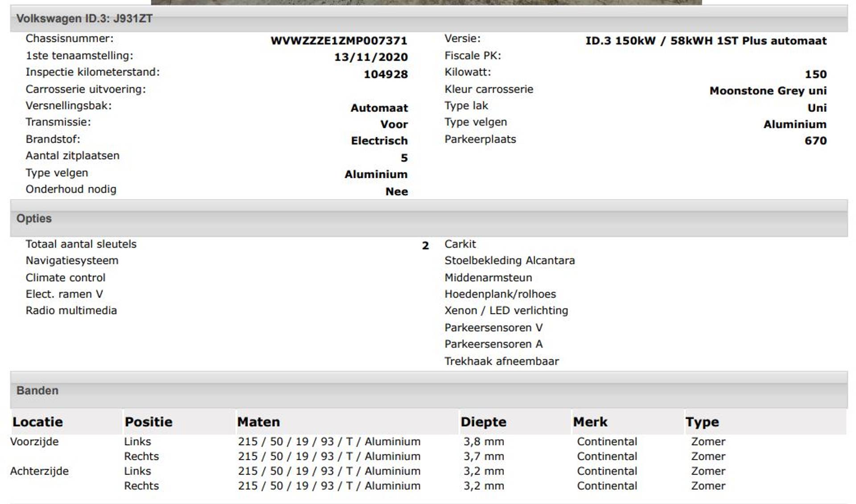
Task: Click the Diepte column header
Action: [x=483, y=422]
